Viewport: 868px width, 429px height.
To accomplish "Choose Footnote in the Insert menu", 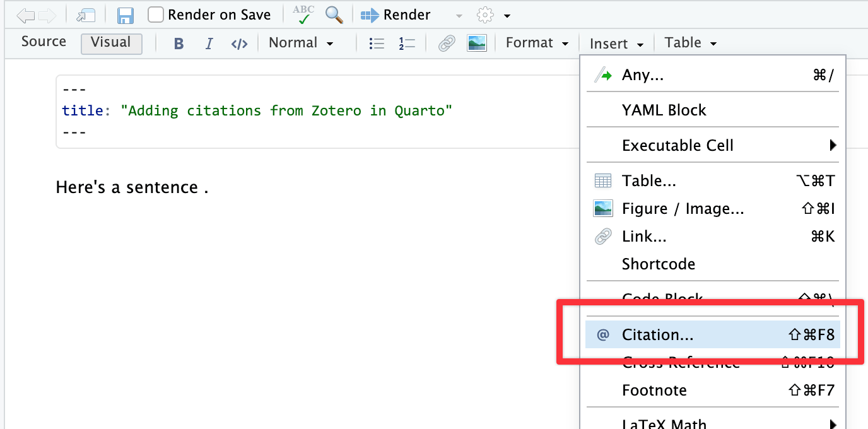I will (654, 391).
